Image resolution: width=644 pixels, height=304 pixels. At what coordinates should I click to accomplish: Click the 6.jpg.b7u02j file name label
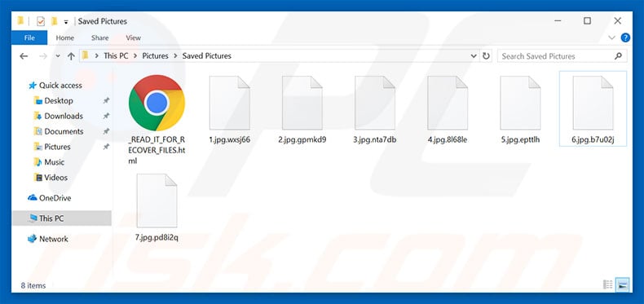tap(593, 139)
